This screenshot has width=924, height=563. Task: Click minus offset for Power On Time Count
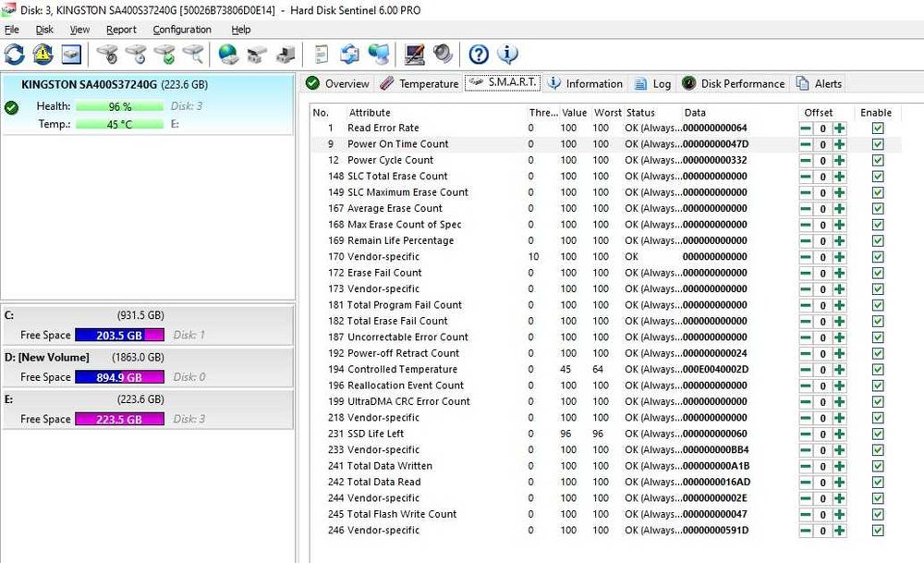click(x=806, y=144)
